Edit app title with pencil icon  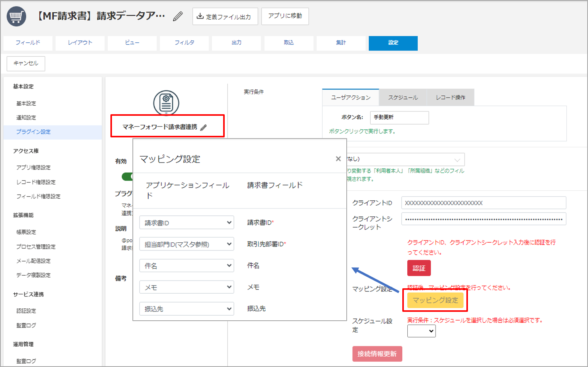[178, 16]
